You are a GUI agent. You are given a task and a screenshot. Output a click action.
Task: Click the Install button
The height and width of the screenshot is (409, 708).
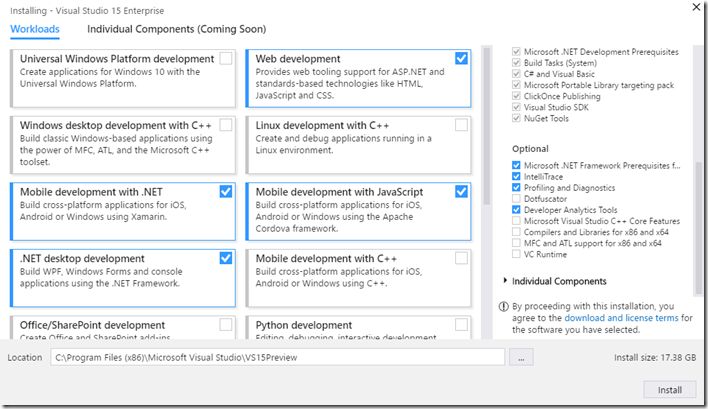(x=670, y=390)
